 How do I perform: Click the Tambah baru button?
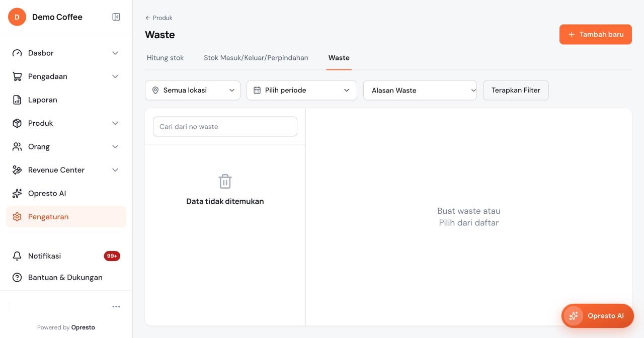[x=596, y=35]
